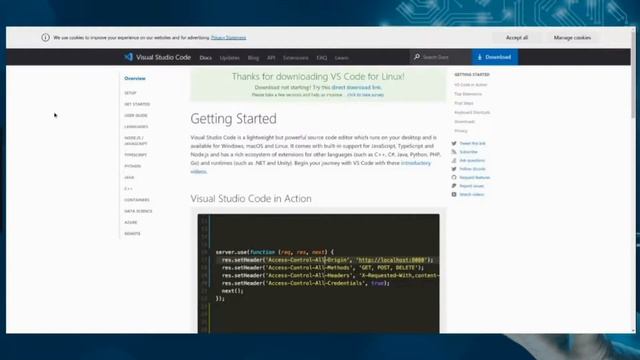The width and height of the screenshot is (640, 360).
Task: Open the Blog nav item
Action: 253,58
